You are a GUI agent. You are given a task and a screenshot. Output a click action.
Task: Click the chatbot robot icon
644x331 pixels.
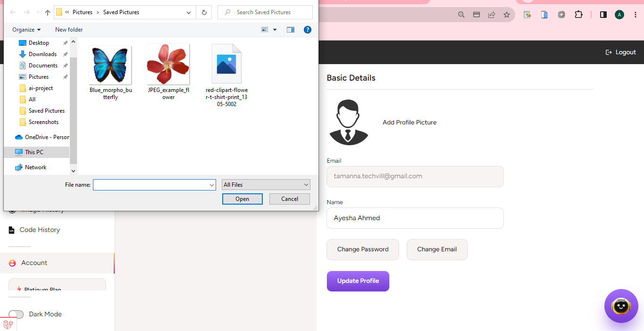(x=621, y=306)
